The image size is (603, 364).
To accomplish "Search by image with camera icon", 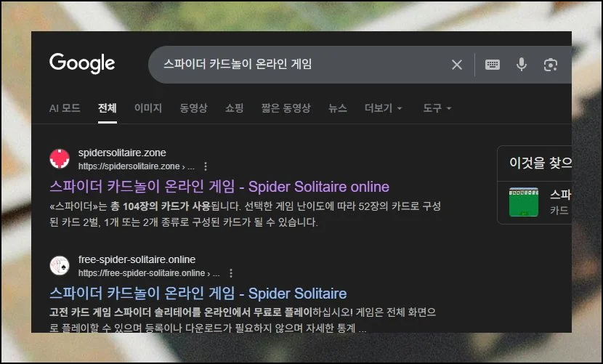I will [550, 65].
